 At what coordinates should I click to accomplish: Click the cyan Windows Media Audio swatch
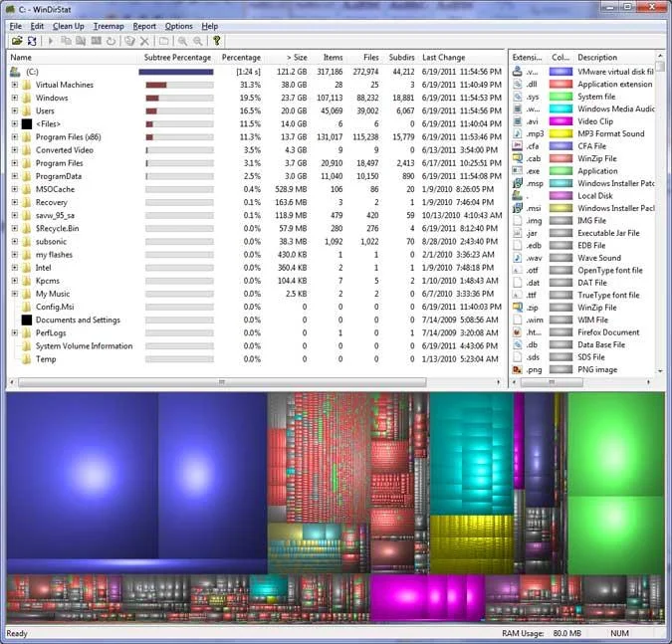[560, 108]
